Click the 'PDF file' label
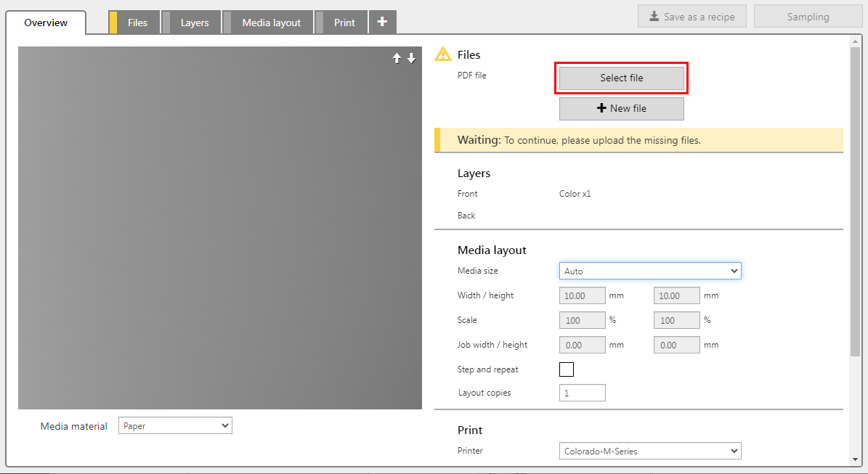This screenshot has width=868, height=474. pos(471,75)
